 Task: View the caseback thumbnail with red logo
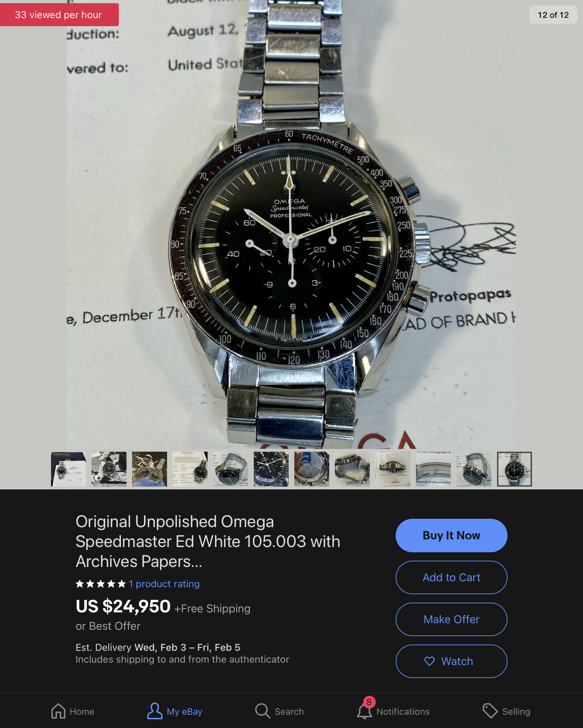tap(312, 469)
